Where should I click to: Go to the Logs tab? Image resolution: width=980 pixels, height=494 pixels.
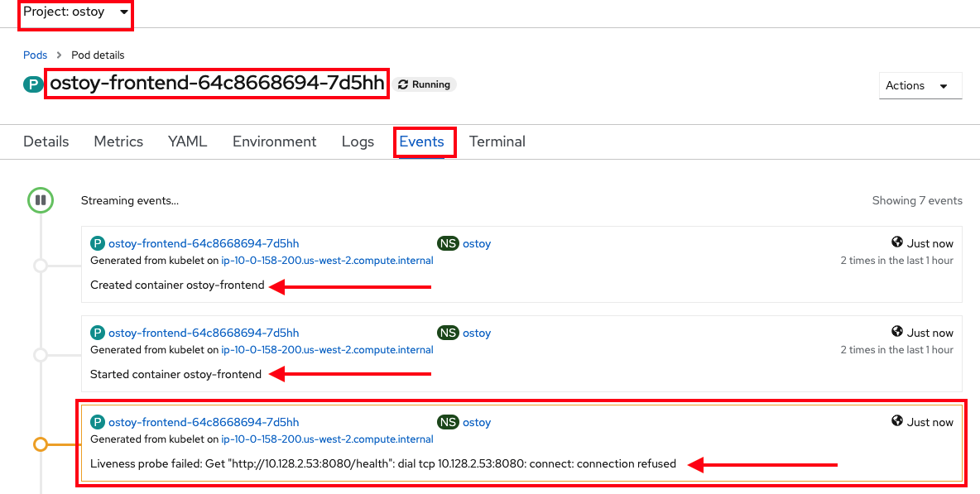pos(358,141)
